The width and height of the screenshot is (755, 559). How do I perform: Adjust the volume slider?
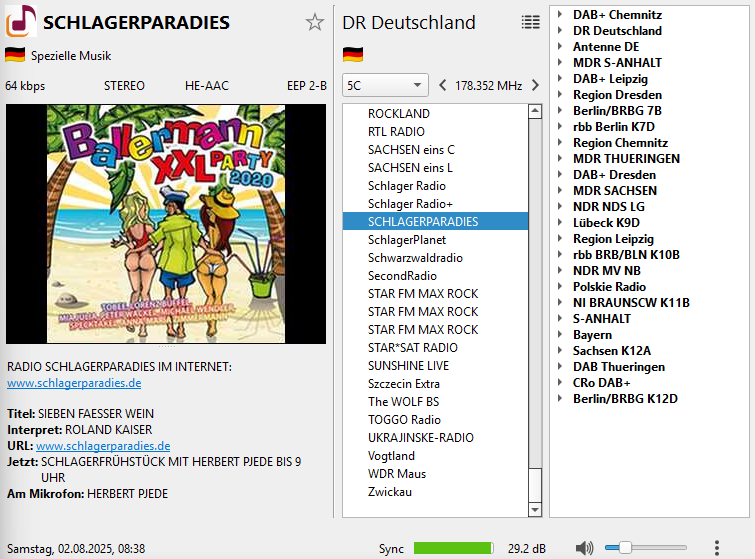(625, 548)
